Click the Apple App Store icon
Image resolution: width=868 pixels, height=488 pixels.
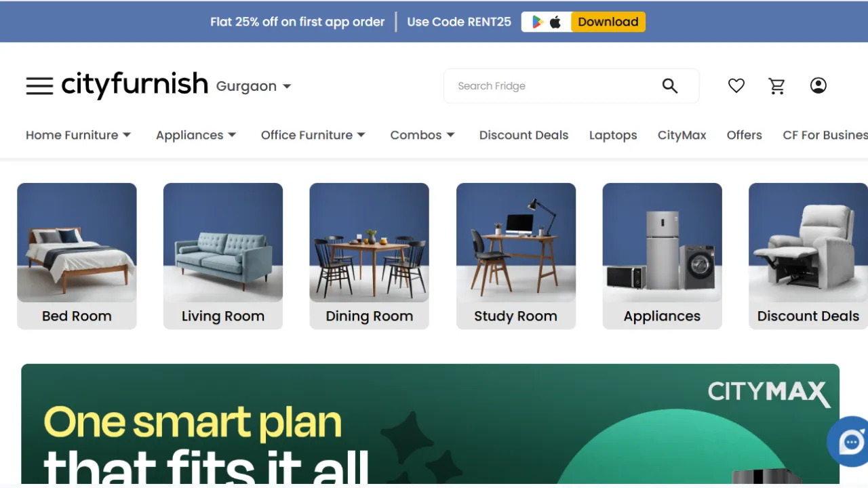pos(555,22)
